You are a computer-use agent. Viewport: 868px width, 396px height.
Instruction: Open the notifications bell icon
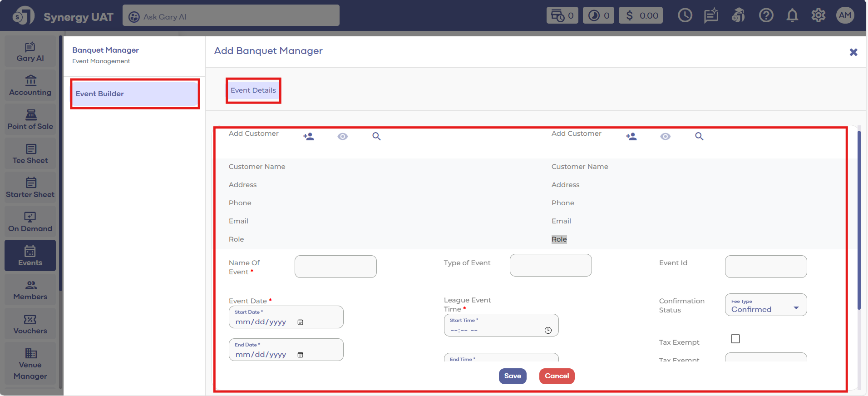point(792,16)
